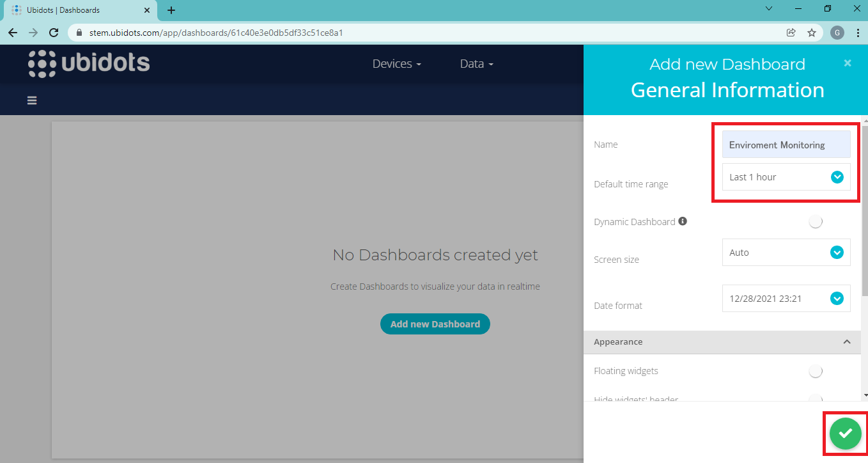Click the Dynamic Dashboard info icon
Viewport: 868px width, 463px height.
tap(683, 221)
